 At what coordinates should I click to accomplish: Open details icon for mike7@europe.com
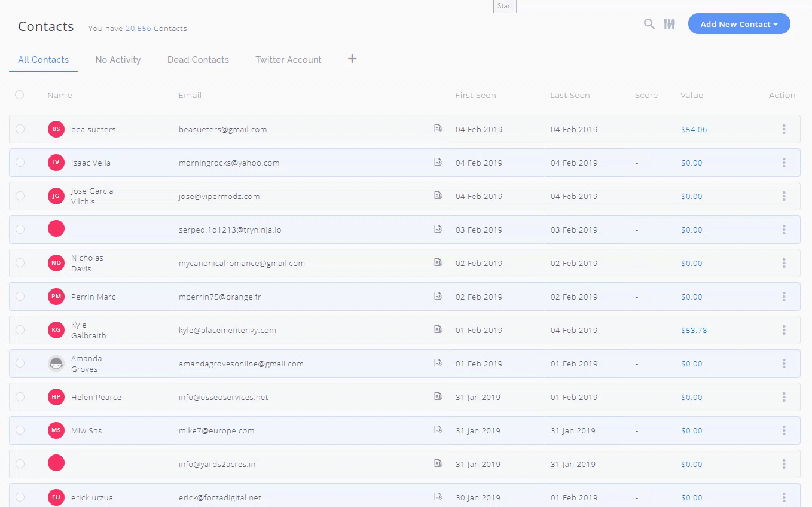pyautogui.click(x=438, y=430)
